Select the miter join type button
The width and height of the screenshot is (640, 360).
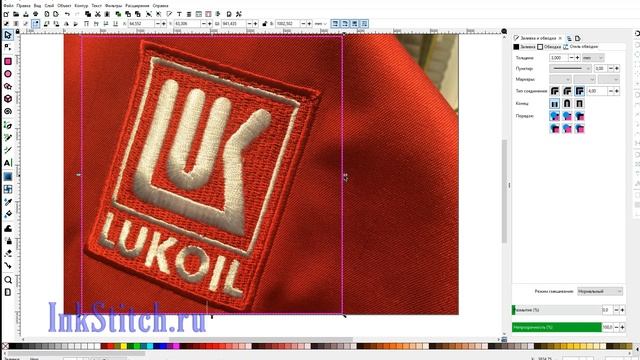pos(580,91)
